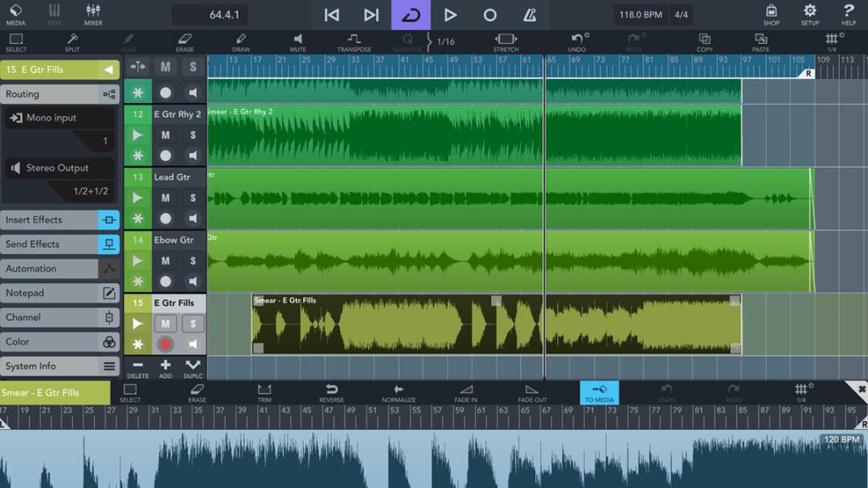Activate the Stretch tool
868x488 pixels.
point(506,42)
